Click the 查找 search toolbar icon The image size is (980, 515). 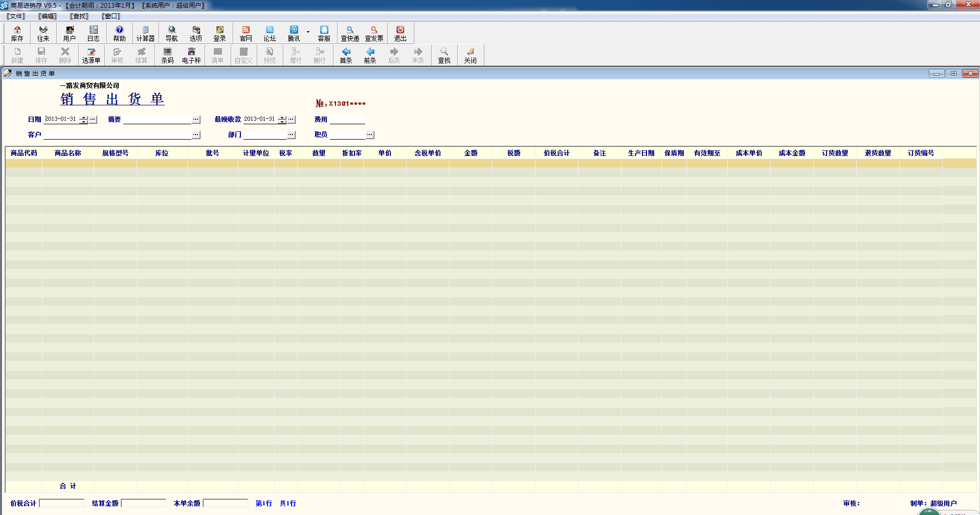[x=444, y=55]
